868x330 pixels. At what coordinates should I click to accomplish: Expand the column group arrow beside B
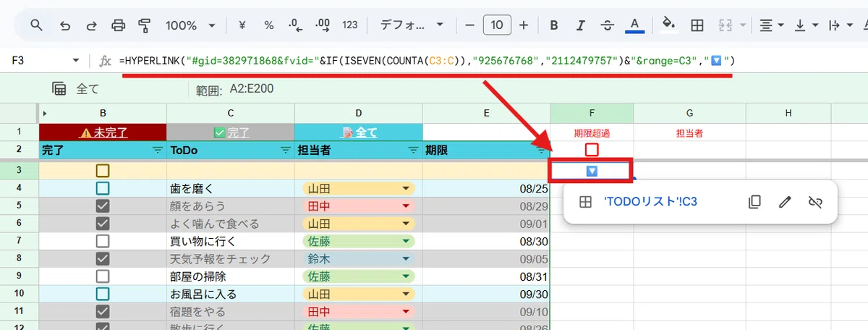click(45, 114)
